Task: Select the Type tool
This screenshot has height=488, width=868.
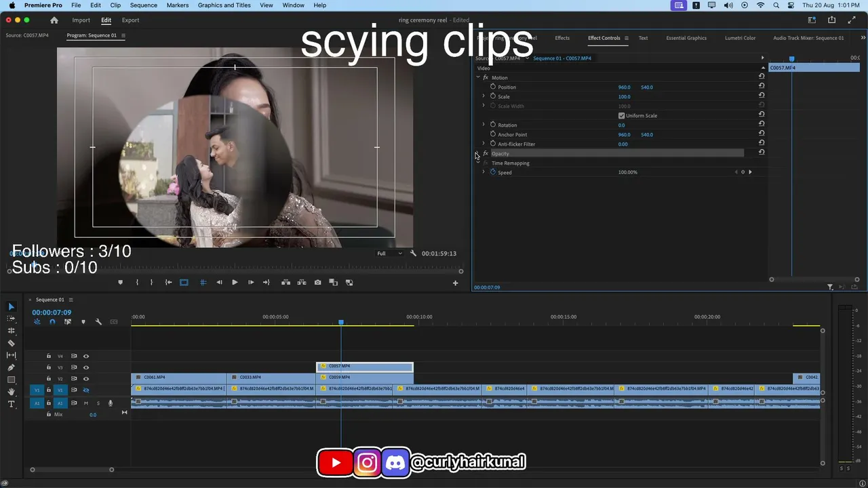Action: pos(11,404)
